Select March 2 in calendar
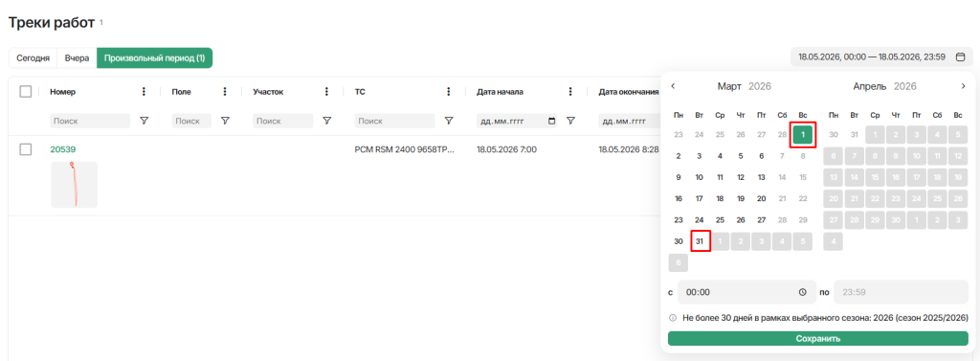This screenshot has height=361, width=980. pyautogui.click(x=679, y=156)
